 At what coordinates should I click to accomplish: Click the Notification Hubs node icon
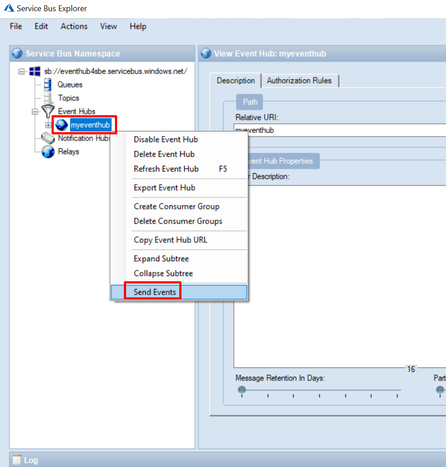(48, 138)
